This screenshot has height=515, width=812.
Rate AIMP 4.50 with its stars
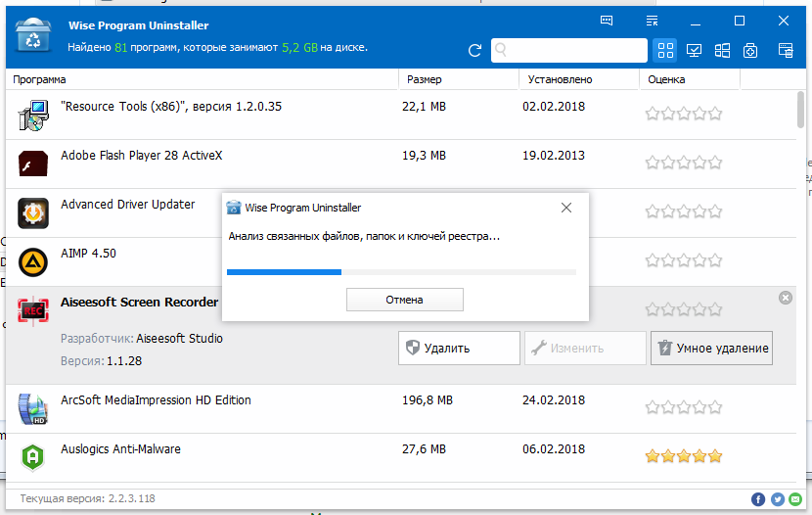[x=684, y=260]
